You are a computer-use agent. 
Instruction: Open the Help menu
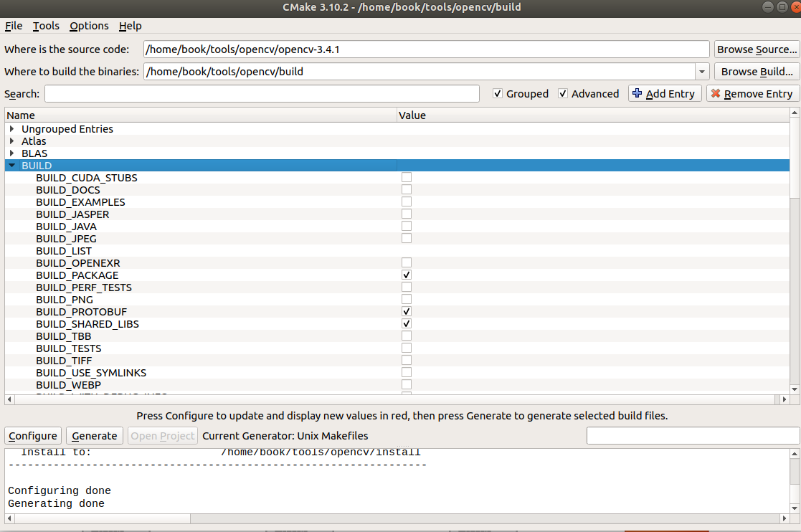131,26
